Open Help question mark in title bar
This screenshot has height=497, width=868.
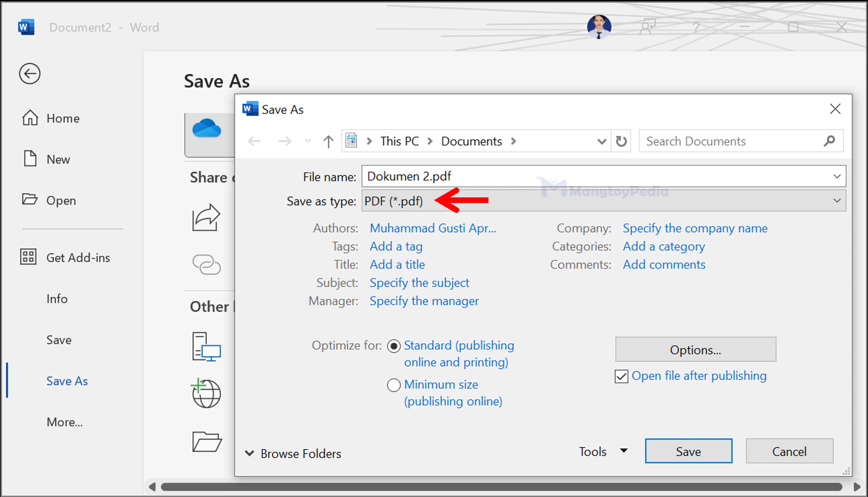(x=696, y=27)
